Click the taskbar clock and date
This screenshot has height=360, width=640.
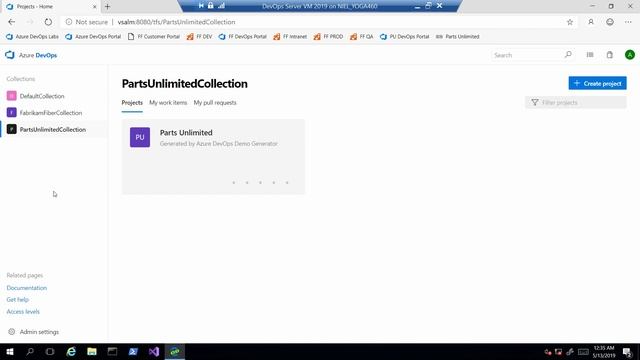[604, 352]
